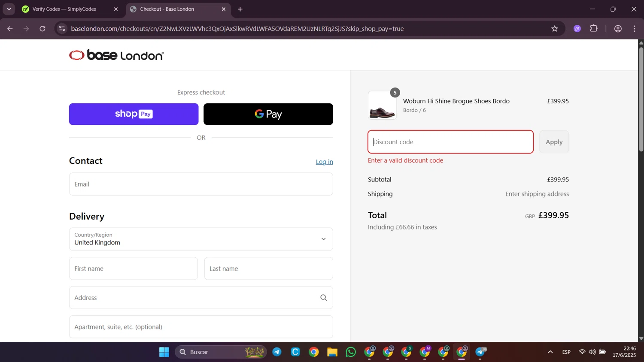Screen dimensions: 644x362
Task: Open the volume speaker icon
Action: coord(592,352)
